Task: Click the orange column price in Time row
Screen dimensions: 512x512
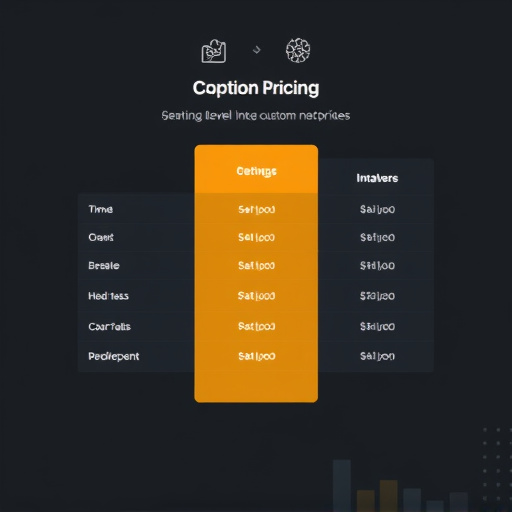Action: pos(256,210)
